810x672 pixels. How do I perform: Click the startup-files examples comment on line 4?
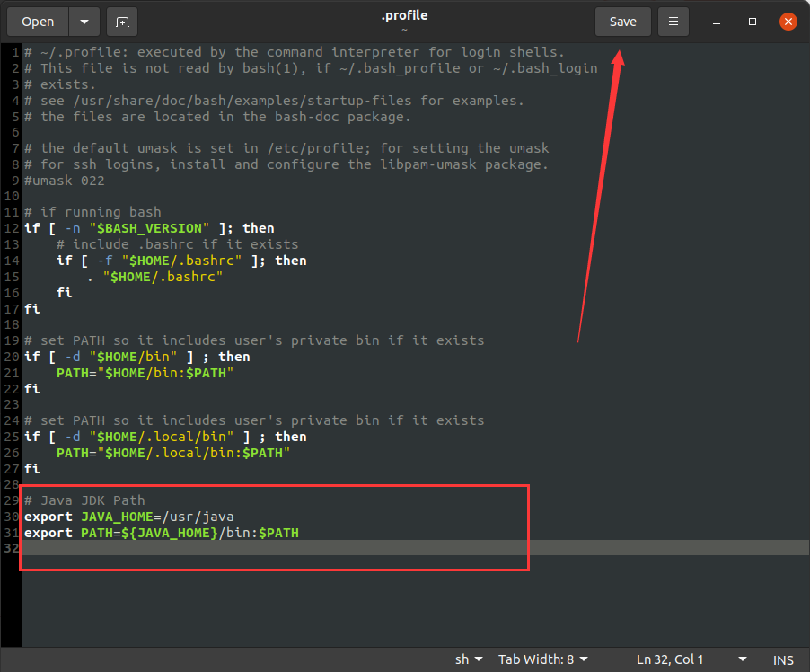pyautogui.click(x=274, y=101)
